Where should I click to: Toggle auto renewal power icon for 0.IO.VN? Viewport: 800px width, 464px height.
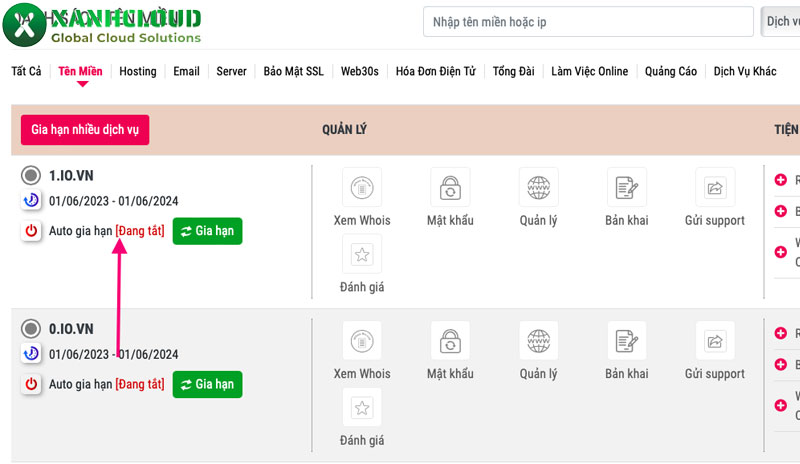pos(31,384)
